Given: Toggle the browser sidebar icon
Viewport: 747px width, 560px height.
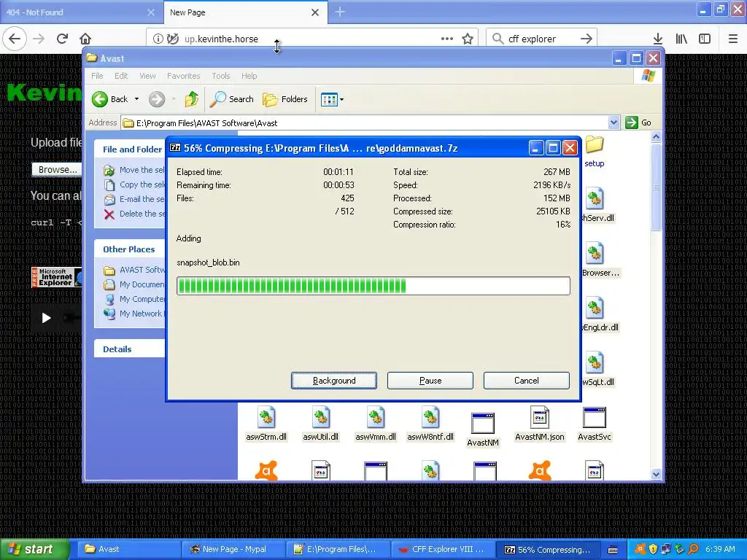Looking at the screenshot, I should tap(705, 39).
